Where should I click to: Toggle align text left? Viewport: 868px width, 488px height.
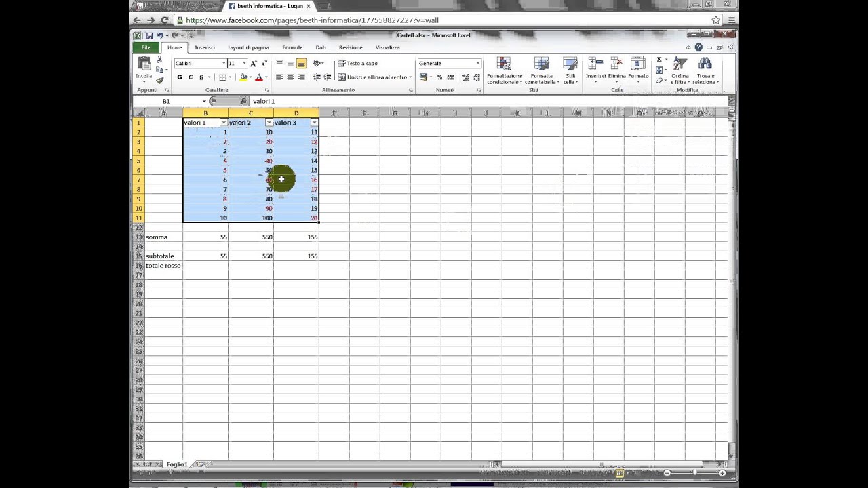(279, 77)
